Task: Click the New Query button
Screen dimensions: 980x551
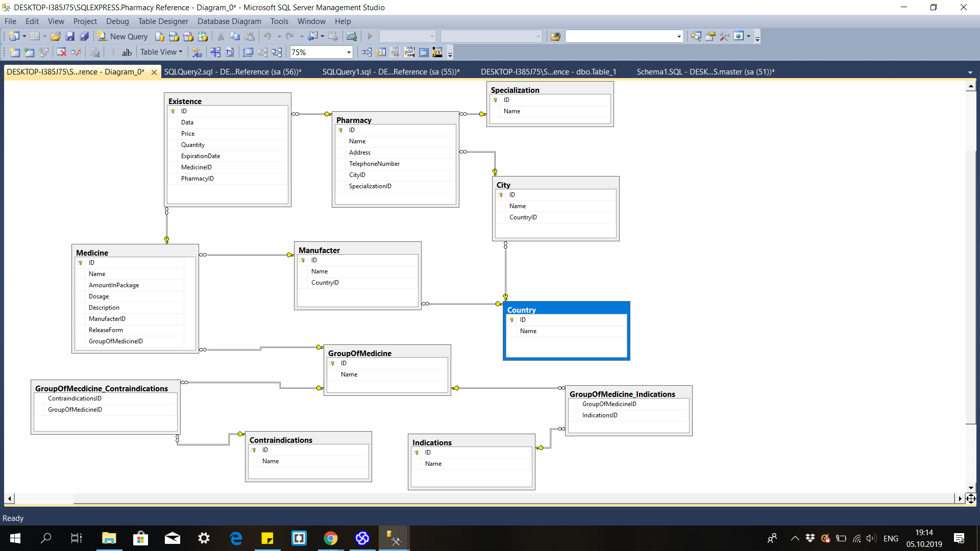Action: click(x=123, y=36)
